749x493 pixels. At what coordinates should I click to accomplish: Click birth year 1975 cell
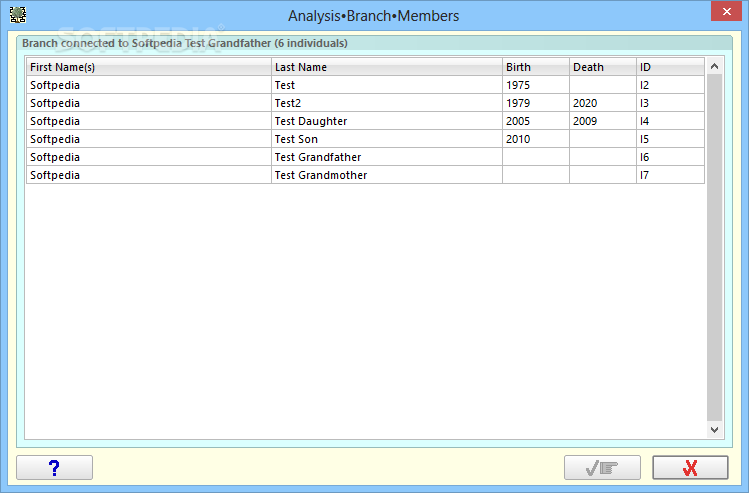tap(536, 85)
